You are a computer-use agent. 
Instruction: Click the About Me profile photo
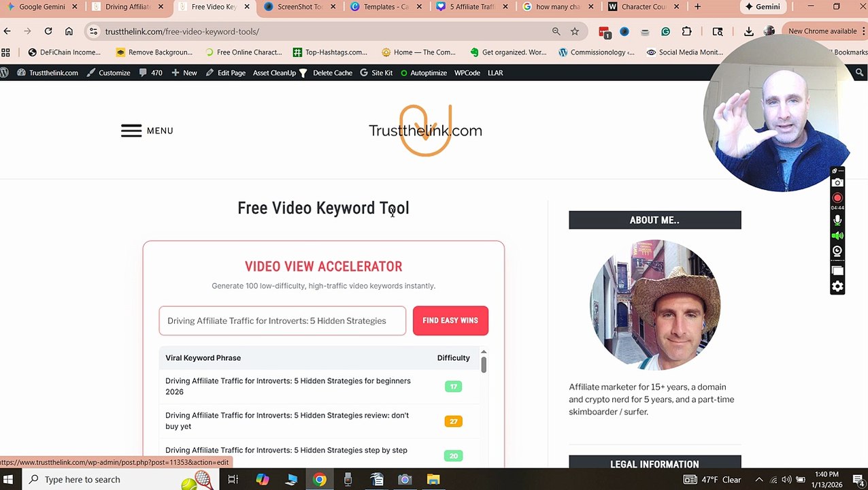pyautogui.click(x=655, y=305)
